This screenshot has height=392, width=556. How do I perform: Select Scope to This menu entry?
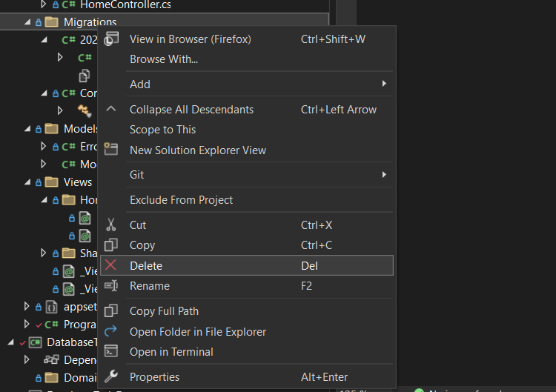[x=162, y=130]
